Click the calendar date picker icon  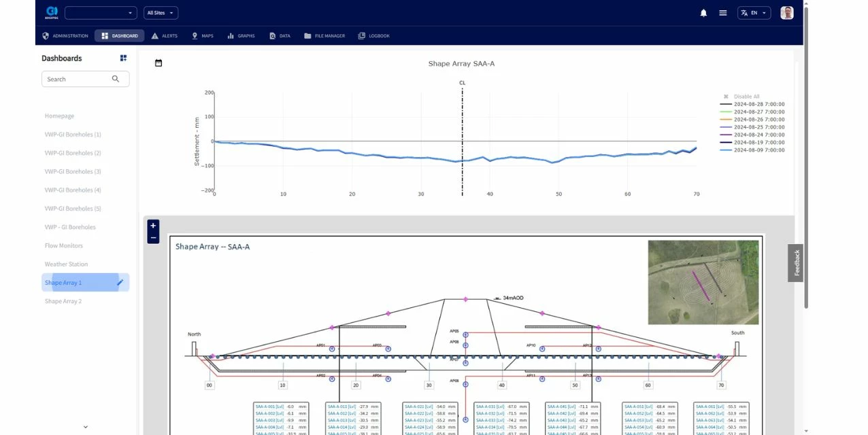pos(158,63)
